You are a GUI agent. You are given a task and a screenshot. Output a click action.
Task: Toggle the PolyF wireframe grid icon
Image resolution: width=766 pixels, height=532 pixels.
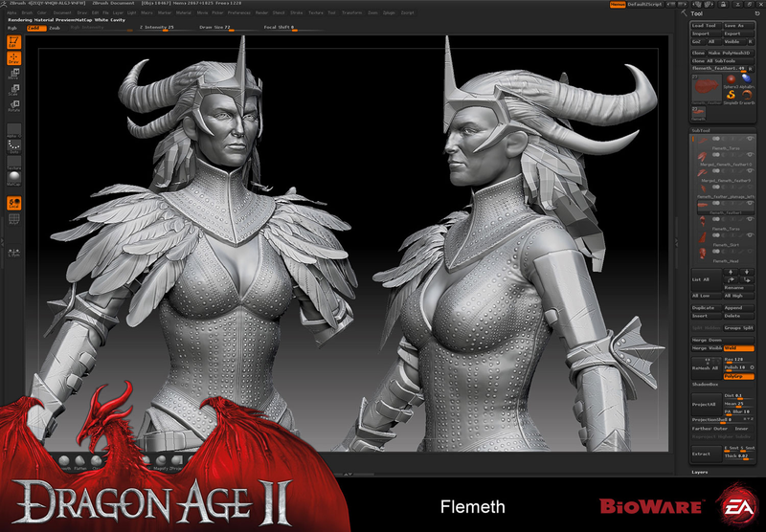[x=13, y=219]
